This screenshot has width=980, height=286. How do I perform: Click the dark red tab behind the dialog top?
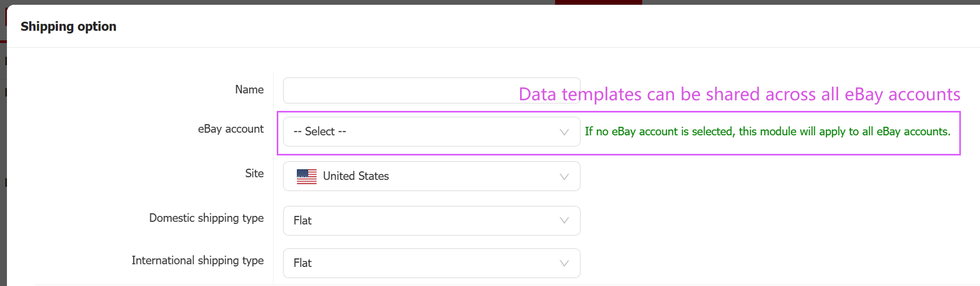click(598, 2)
